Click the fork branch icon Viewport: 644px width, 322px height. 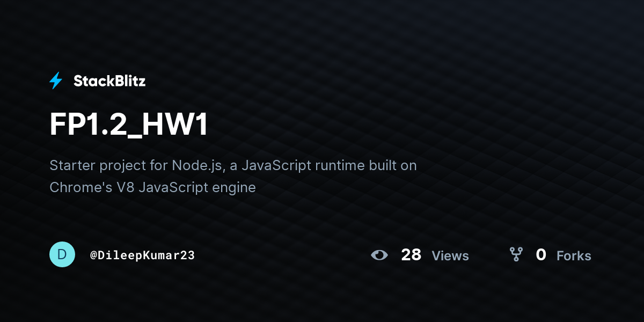[x=516, y=254]
